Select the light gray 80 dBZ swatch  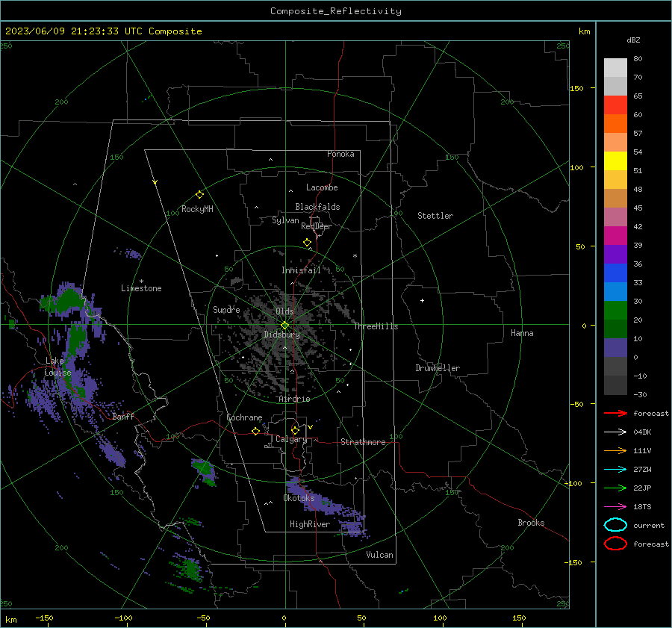click(615, 68)
